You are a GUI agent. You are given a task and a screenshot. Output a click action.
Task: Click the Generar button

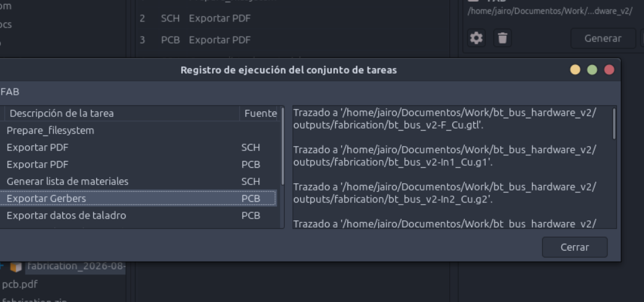coord(603,38)
